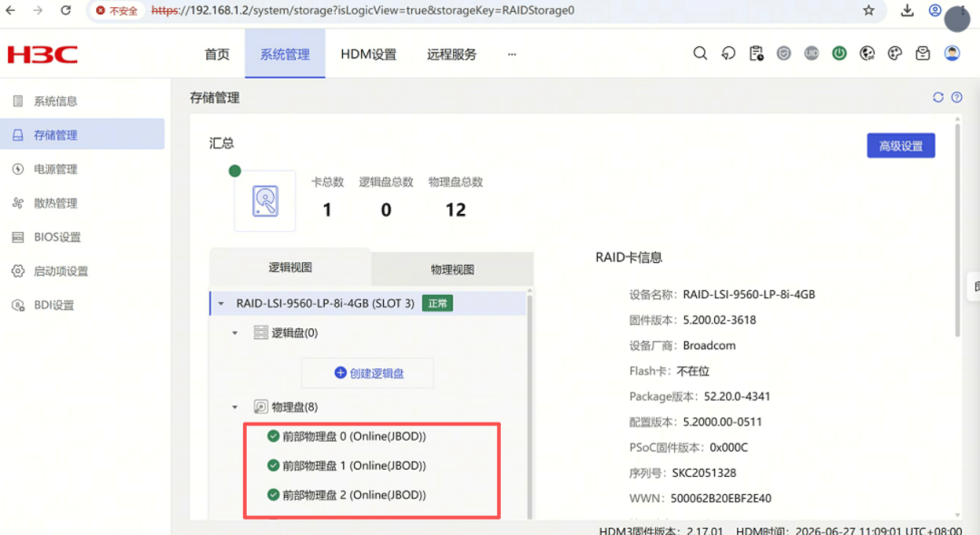Switch to the 逻辑视图 tab

(290, 267)
